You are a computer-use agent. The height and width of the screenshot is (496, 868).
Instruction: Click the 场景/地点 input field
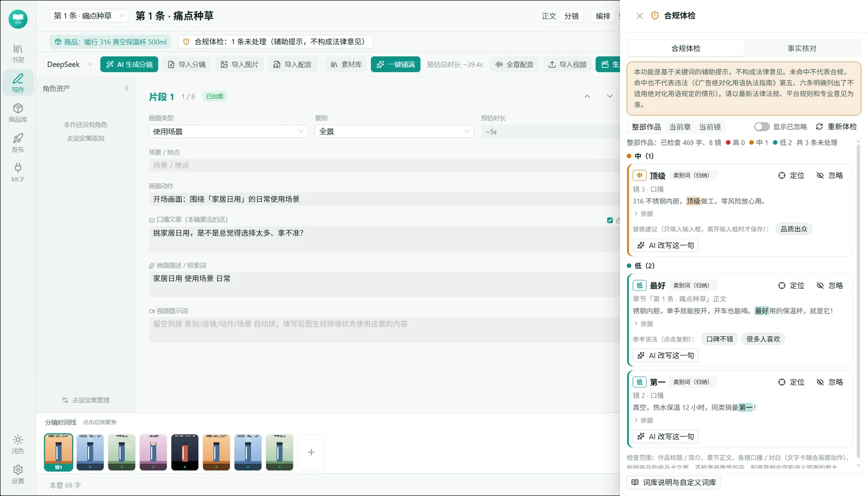click(384, 165)
